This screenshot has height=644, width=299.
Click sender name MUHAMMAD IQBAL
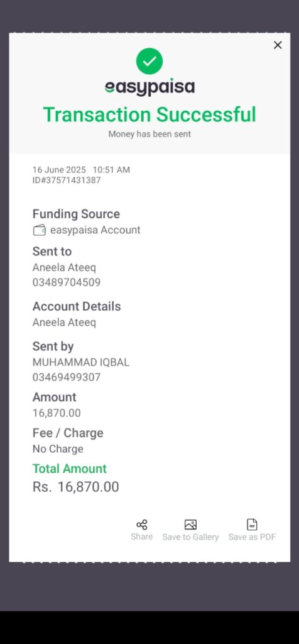click(x=81, y=362)
